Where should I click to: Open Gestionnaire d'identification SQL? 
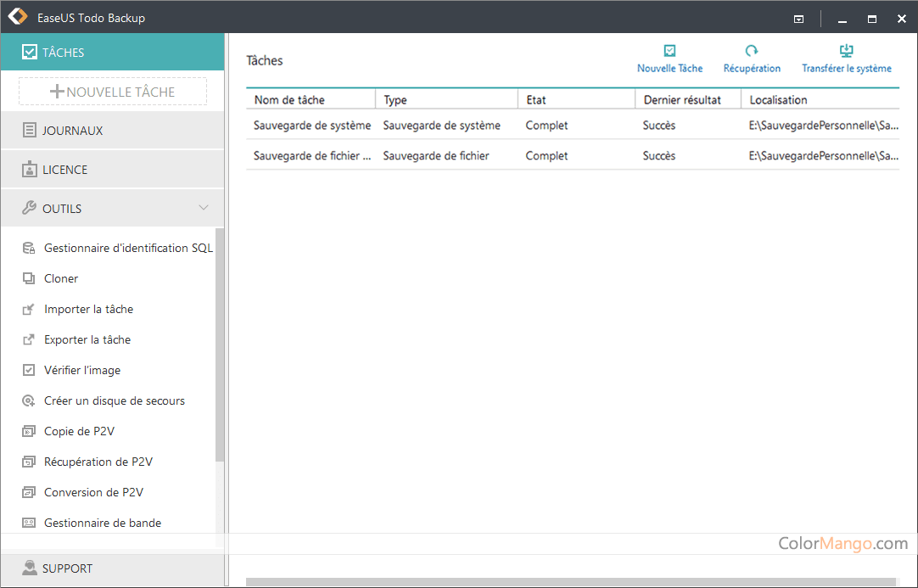(128, 249)
